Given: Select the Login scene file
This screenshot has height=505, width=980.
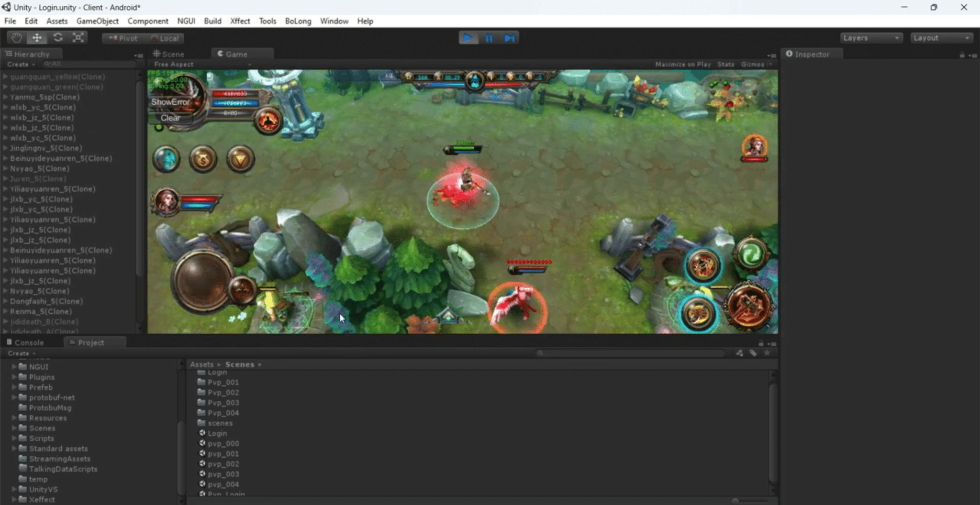Looking at the screenshot, I should [217, 433].
